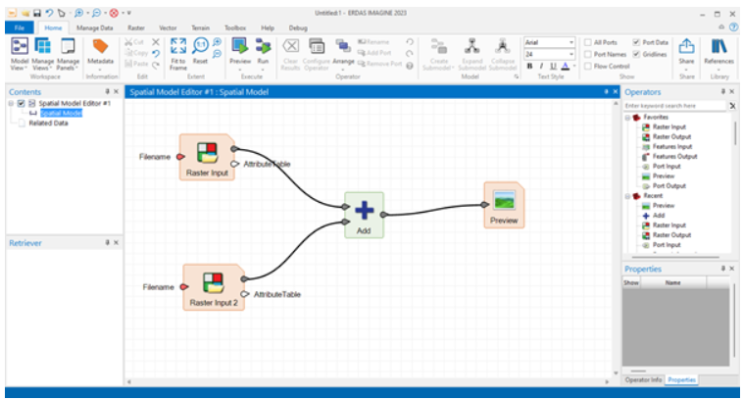
Task: Switch to the Toolbox tab
Action: [235, 28]
